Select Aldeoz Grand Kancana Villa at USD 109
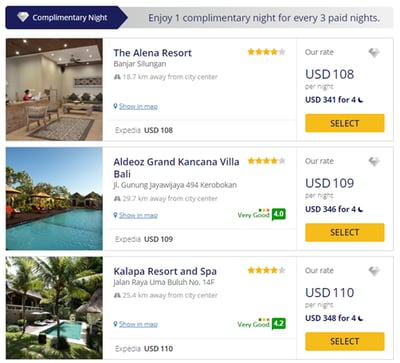The height and width of the screenshot is (363, 400). point(345,232)
